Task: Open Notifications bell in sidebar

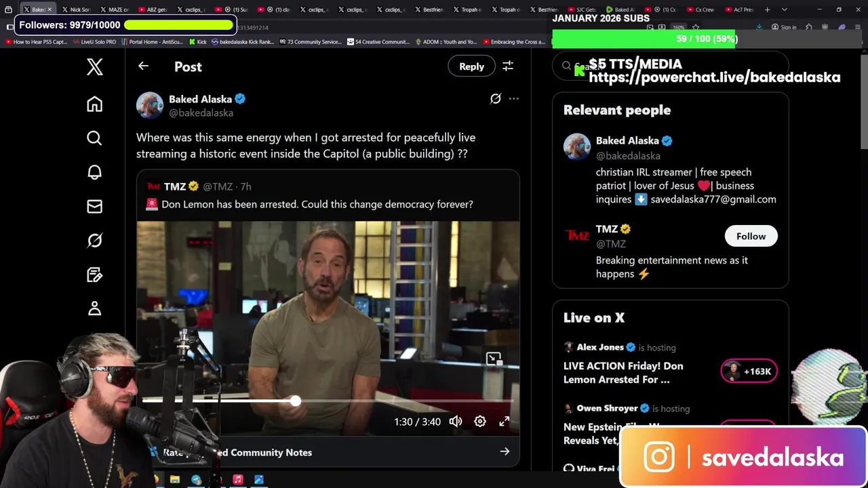Action: pos(94,172)
